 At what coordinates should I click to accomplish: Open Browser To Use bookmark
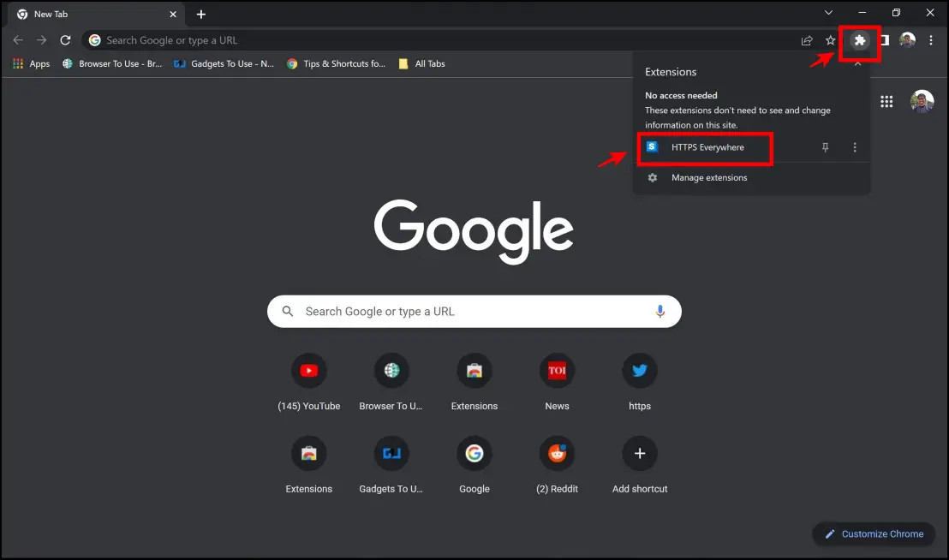tap(112, 63)
